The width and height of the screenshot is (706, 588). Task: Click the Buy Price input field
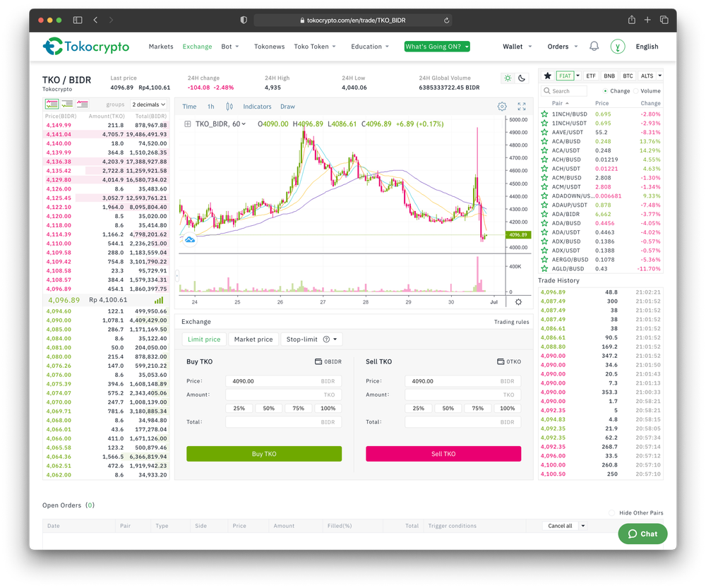284,381
